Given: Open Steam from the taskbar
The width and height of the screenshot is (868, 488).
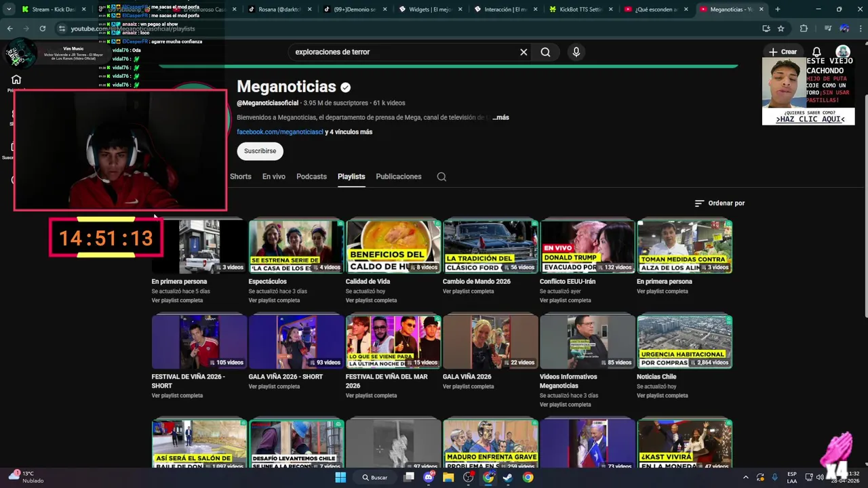Looking at the screenshot, I should pos(508,477).
